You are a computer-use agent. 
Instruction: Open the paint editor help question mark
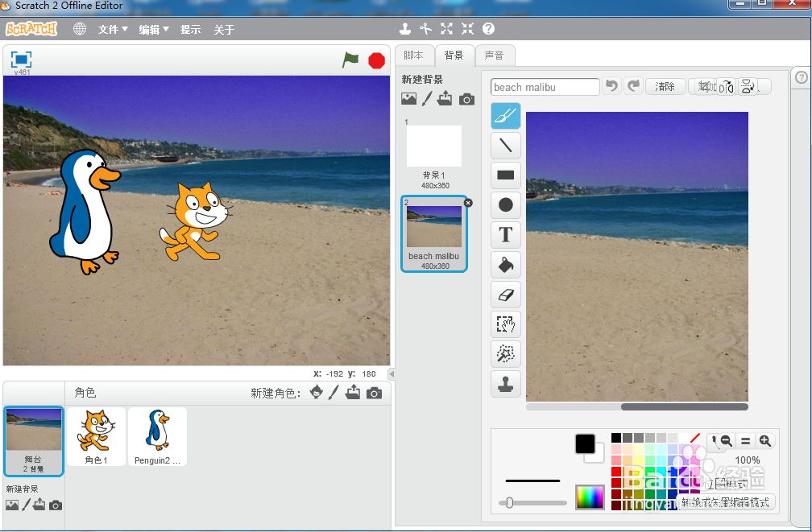pyautogui.click(x=801, y=77)
